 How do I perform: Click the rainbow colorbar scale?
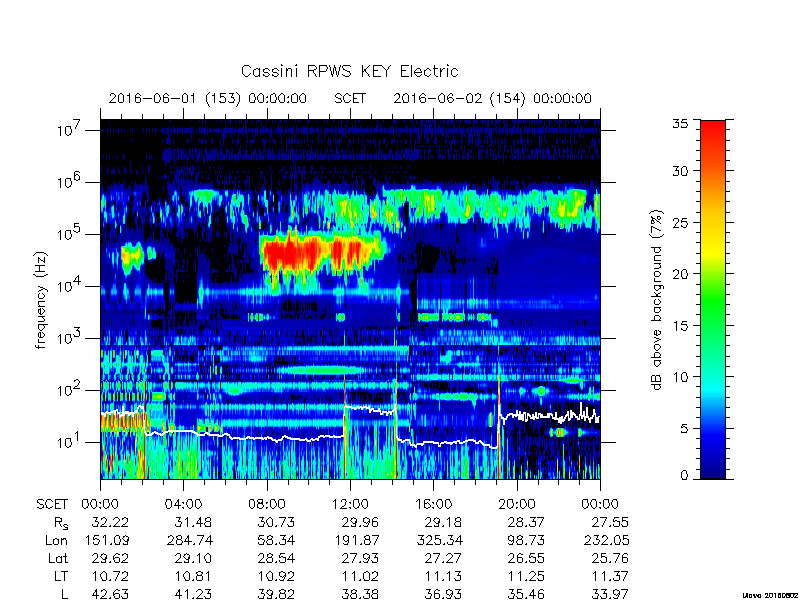[713, 299]
